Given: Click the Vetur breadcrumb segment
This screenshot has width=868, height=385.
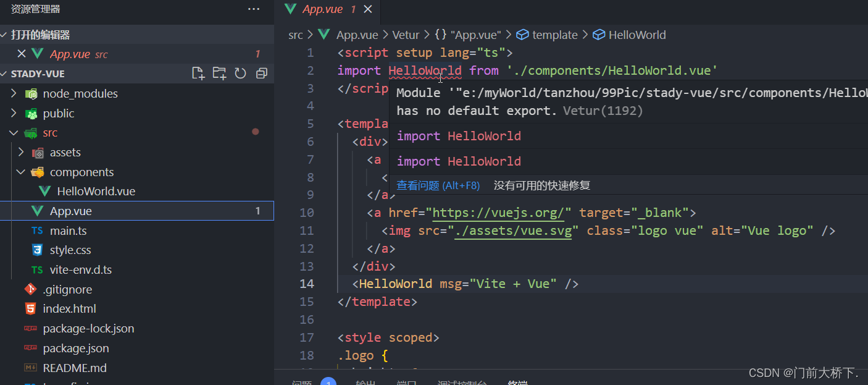Looking at the screenshot, I should point(406,35).
